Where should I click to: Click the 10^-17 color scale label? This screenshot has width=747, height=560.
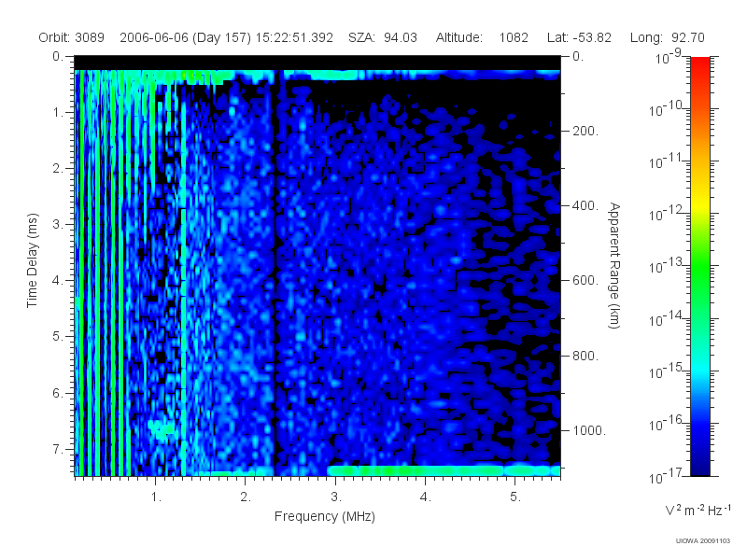coord(665,475)
